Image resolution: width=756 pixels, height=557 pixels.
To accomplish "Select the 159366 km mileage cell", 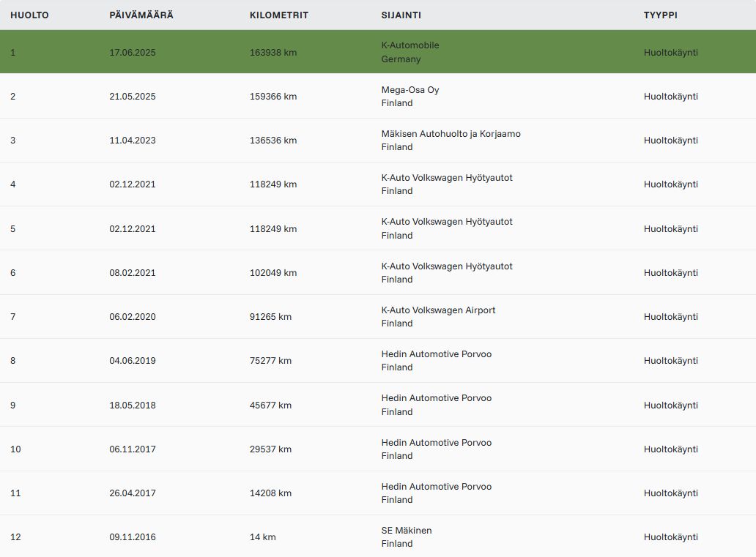I will tap(273, 97).
